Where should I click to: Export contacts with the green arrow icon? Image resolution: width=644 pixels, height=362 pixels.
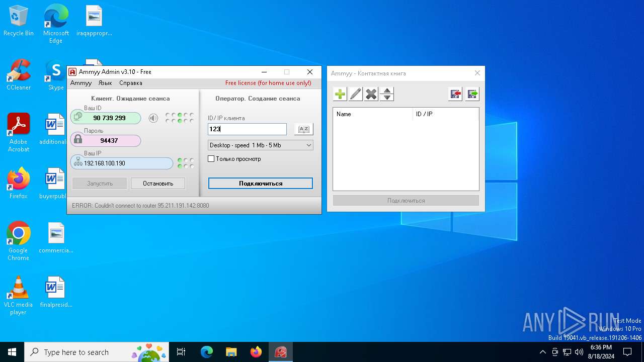tap(472, 94)
